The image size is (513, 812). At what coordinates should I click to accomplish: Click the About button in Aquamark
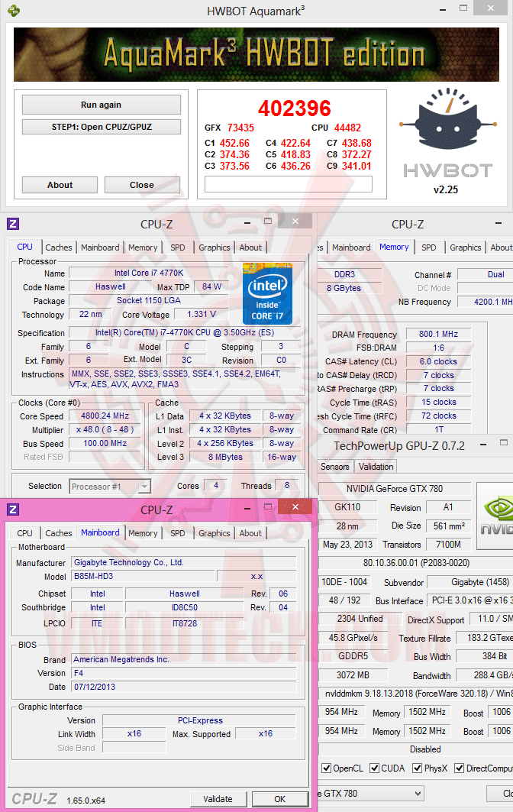(60, 185)
